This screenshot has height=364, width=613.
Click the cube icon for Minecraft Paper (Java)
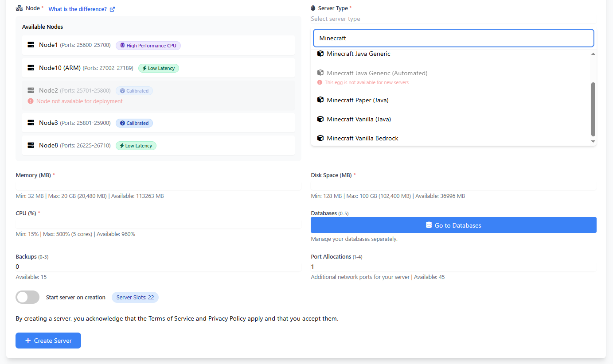pyautogui.click(x=320, y=100)
